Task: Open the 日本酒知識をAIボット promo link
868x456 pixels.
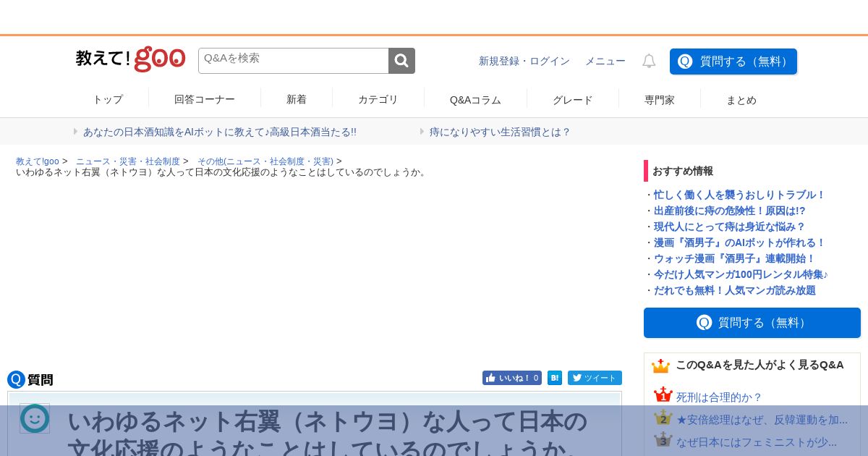Action: 220,132
